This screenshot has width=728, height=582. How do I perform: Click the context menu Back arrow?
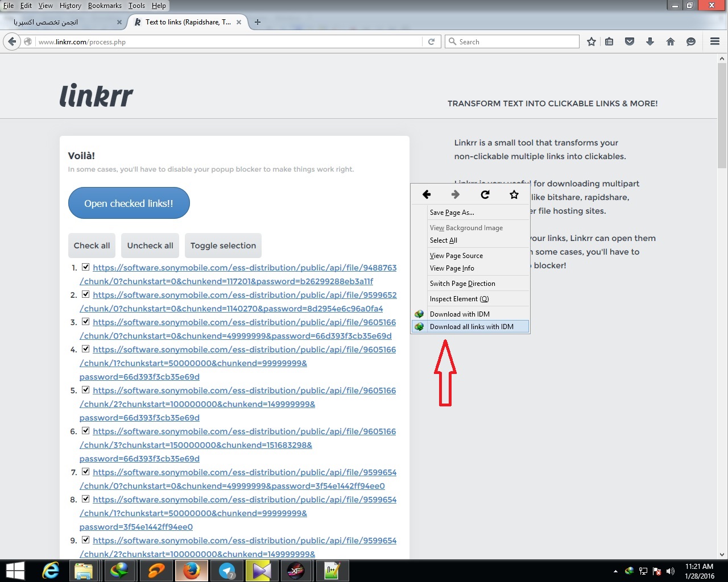click(427, 194)
